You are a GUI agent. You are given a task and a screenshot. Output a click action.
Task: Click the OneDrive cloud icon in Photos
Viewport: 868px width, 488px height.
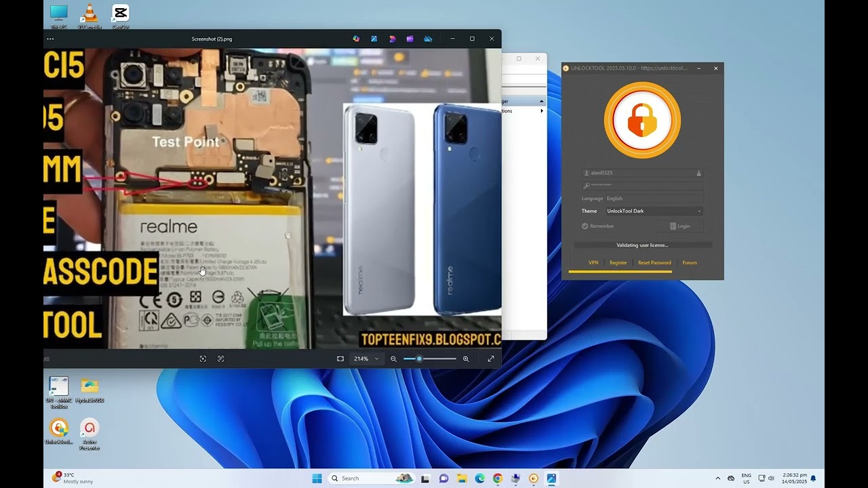[428, 39]
